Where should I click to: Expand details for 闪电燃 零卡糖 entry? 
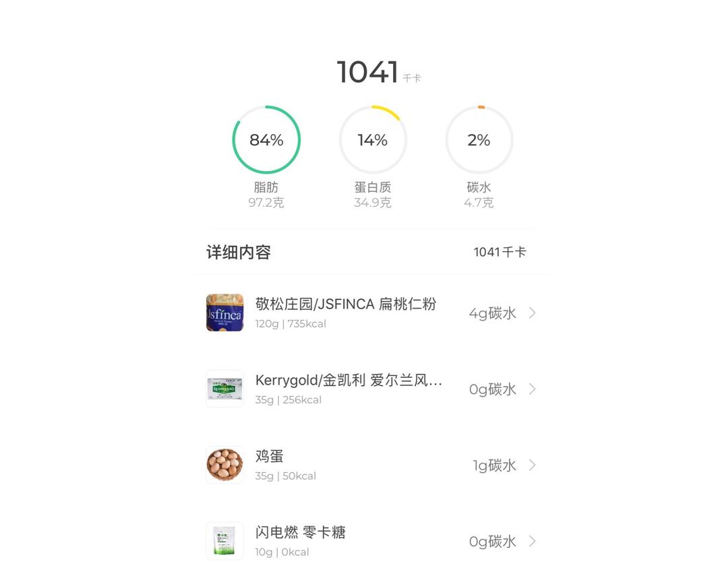(532, 541)
